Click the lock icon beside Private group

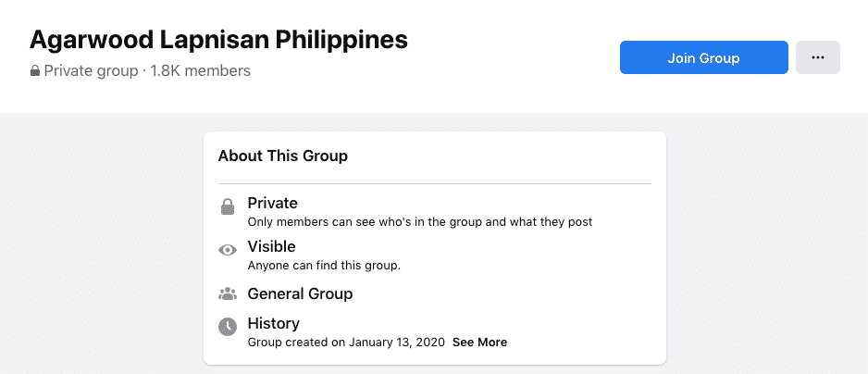pyautogui.click(x=35, y=71)
